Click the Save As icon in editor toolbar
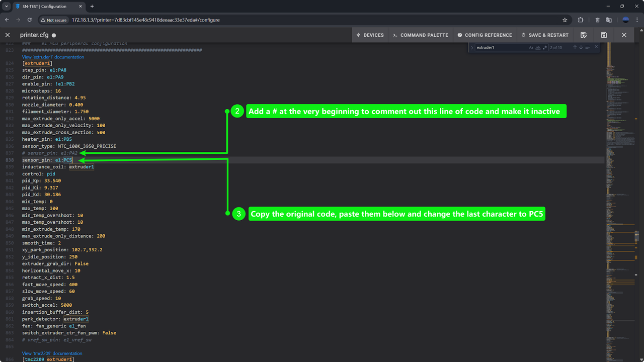The image size is (644, 362). 584,35
